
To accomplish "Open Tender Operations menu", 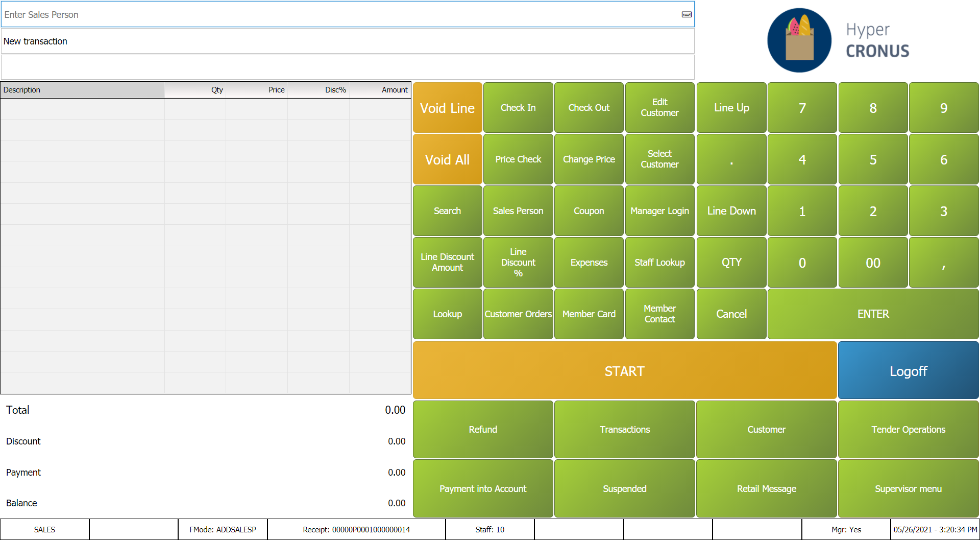I will pyautogui.click(x=908, y=430).
